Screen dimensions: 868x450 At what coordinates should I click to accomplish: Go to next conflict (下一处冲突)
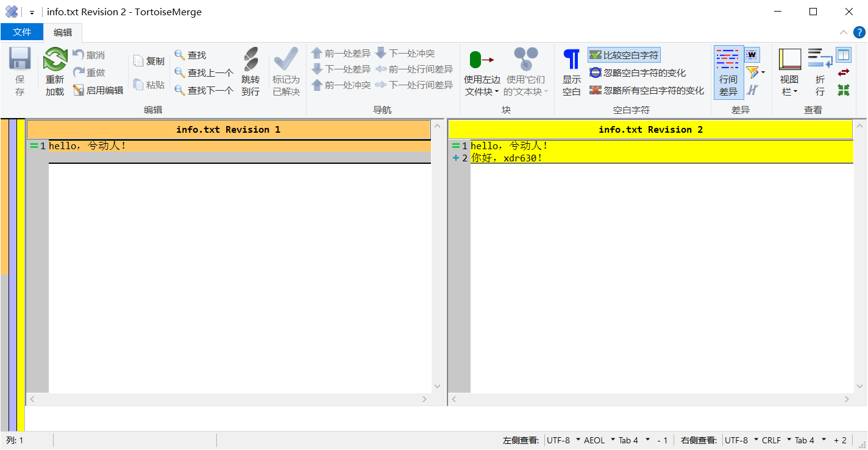coord(405,53)
